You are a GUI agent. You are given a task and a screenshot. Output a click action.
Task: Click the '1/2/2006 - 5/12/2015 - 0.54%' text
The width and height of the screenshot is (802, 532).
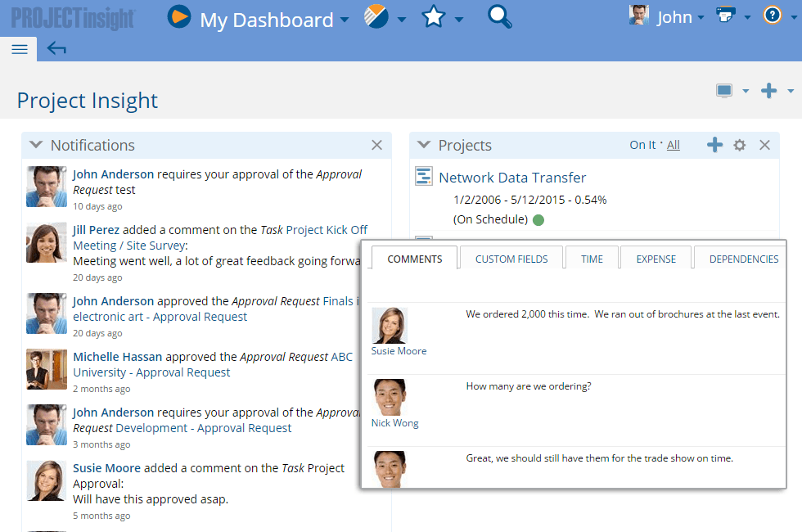coord(530,200)
